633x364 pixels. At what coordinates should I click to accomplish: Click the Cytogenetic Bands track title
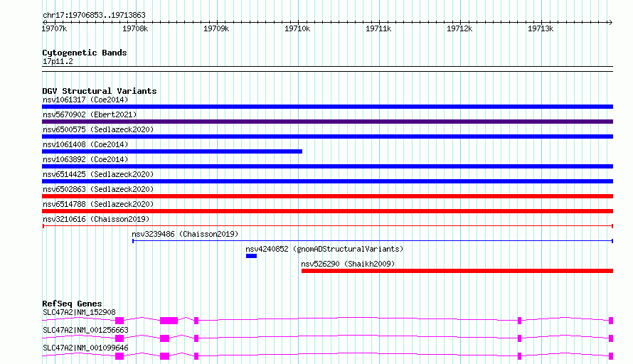tap(85, 53)
